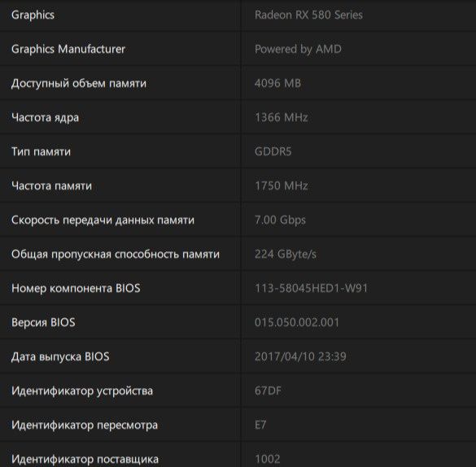Select the Graphics label
This screenshot has width=476, height=467.
tap(33, 15)
